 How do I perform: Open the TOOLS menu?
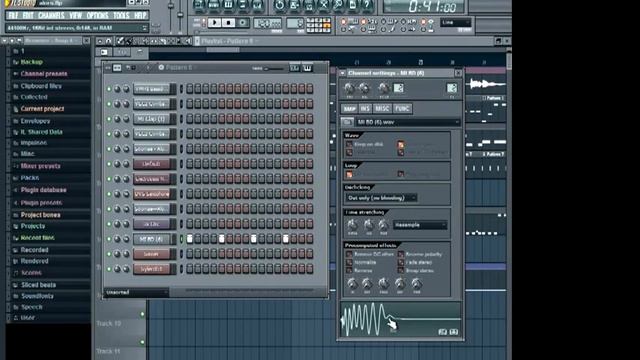[x=121, y=16]
